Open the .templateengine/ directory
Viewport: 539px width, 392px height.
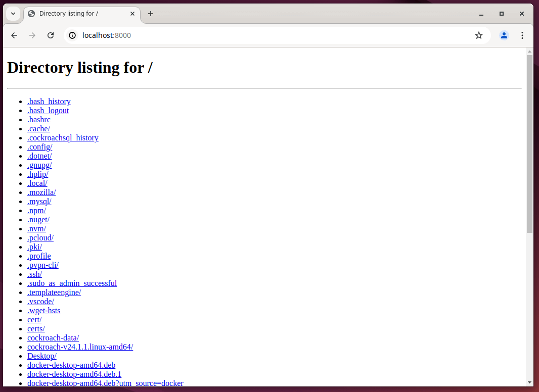[54, 292]
